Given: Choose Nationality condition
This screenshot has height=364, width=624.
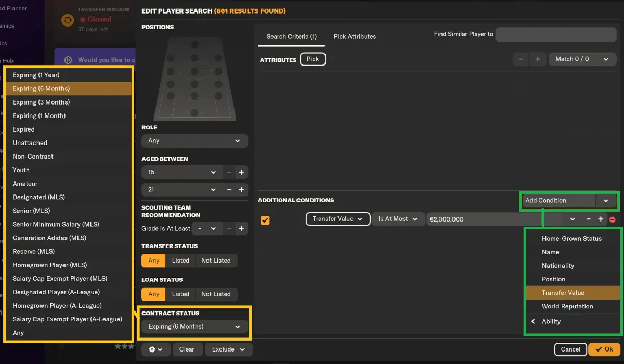Looking at the screenshot, I should [573, 266].
